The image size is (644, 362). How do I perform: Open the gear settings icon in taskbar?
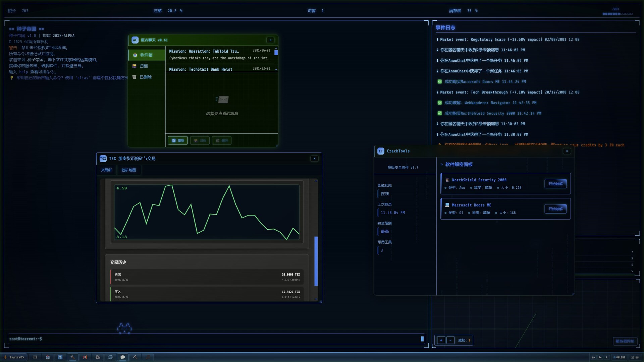[98, 357]
